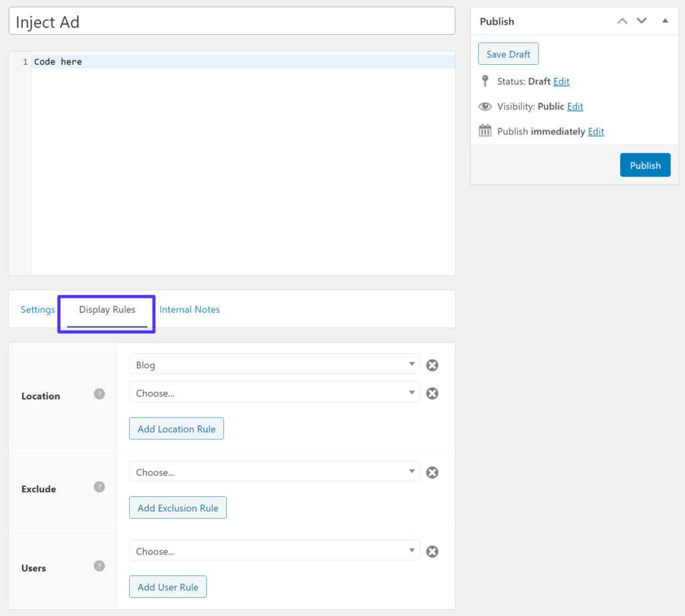This screenshot has height=616, width=685.
Task: Open the Users Choose dropdown
Action: [274, 550]
